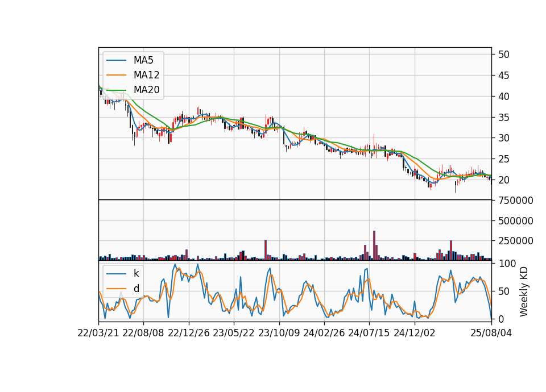Click the price axis value 25
This screenshot has height=392, width=546.
click(503, 159)
